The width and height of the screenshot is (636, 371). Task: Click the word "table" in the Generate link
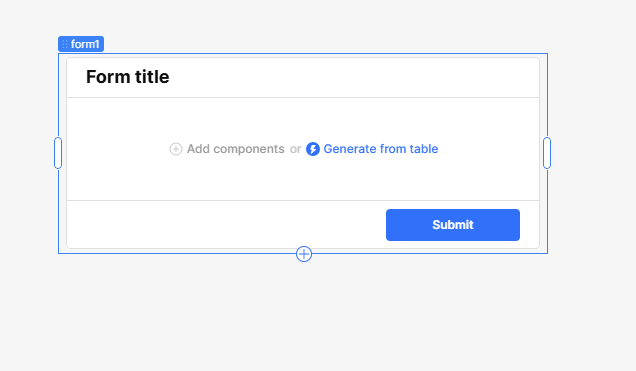423,149
